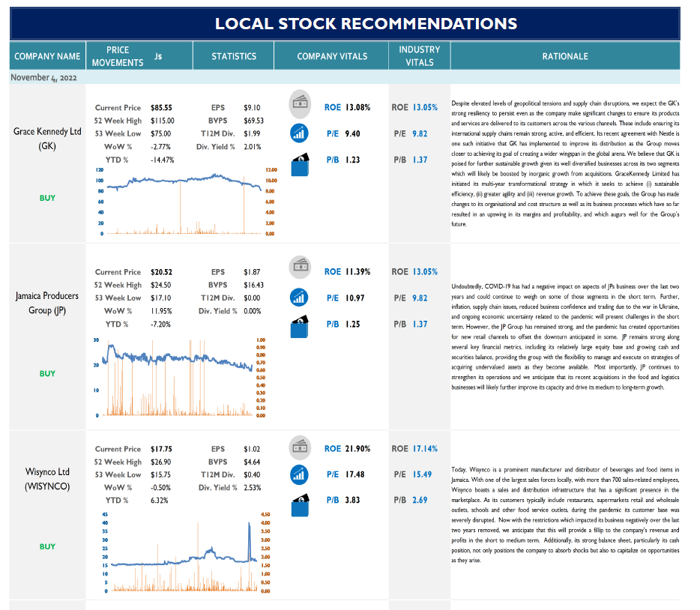Click Jamaica Producers EPS value $1.87
This screenshot has width=700, height=610.
[252, 272]
